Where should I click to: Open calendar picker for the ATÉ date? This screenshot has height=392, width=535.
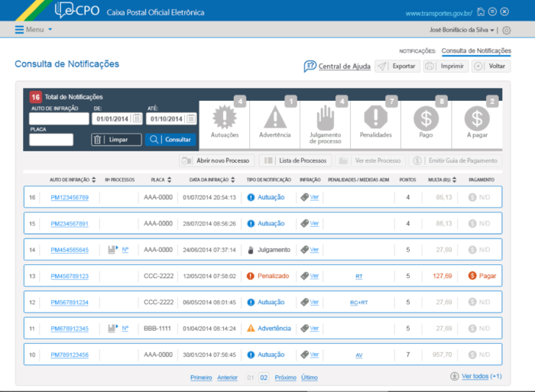[x=191, y=118]
